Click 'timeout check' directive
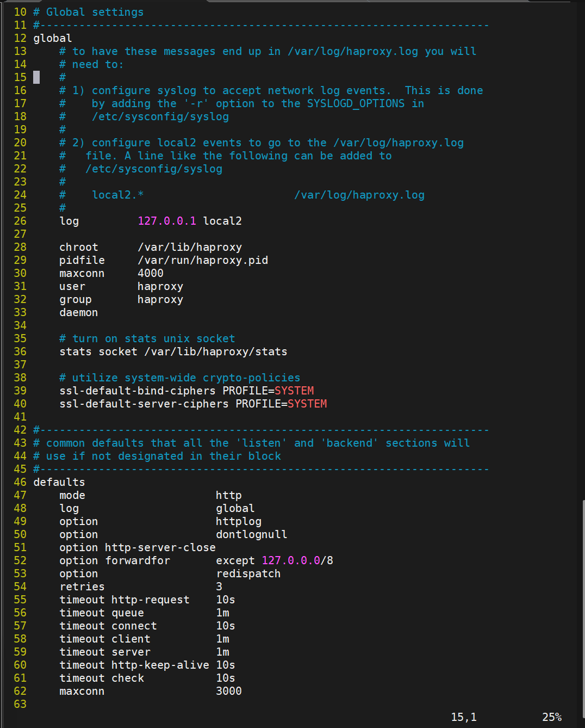 pyautogui.click(x=102, y=678)
